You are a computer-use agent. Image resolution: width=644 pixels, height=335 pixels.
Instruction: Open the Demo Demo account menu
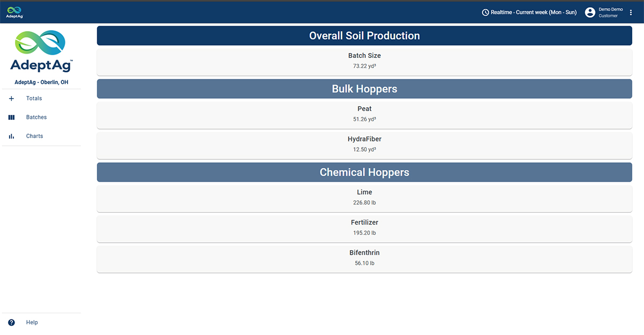pyautogui.click(x=610, y=12)
